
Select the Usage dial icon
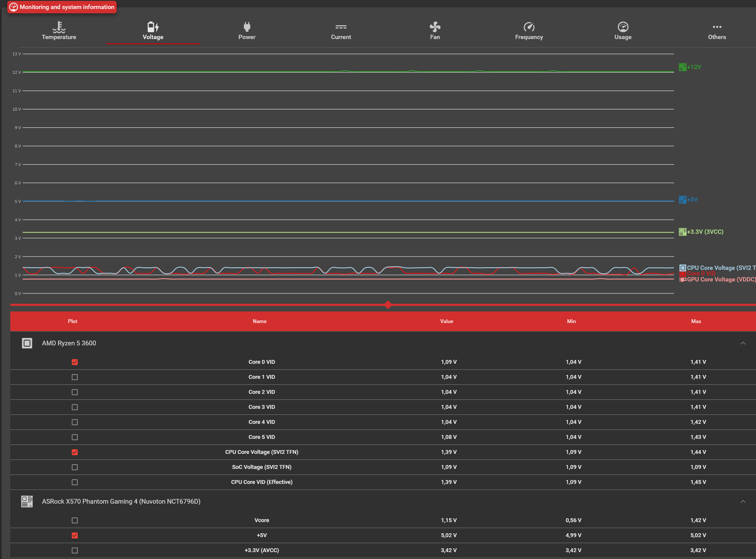623,27
